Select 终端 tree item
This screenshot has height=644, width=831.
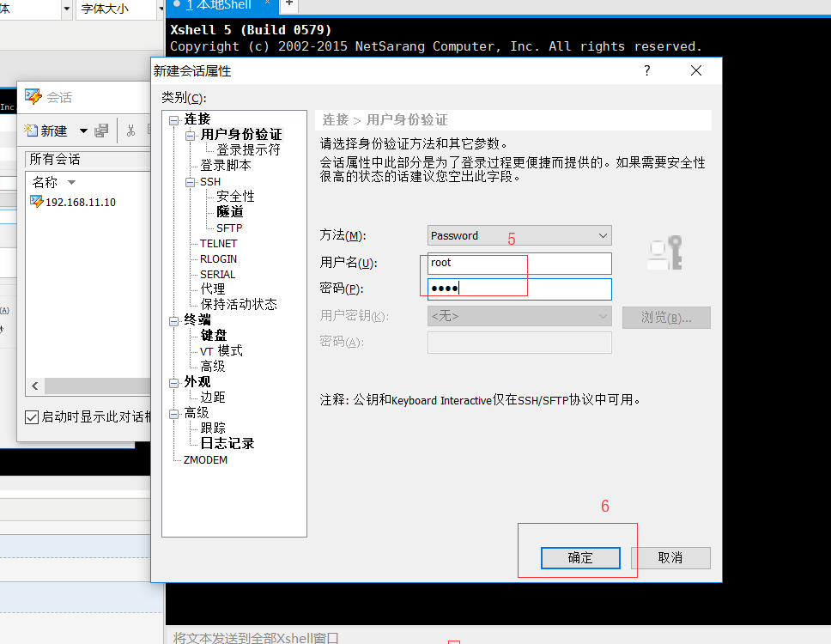tap(197, 320)
